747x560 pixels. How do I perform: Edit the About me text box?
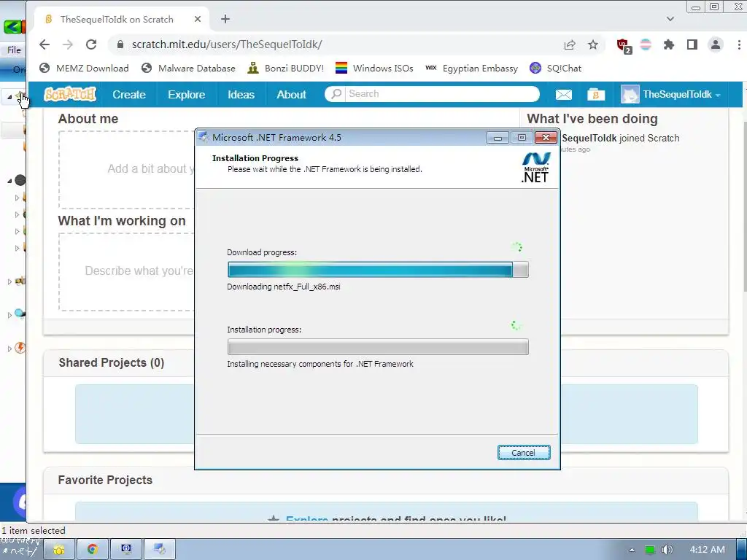(x=126, y=169)
